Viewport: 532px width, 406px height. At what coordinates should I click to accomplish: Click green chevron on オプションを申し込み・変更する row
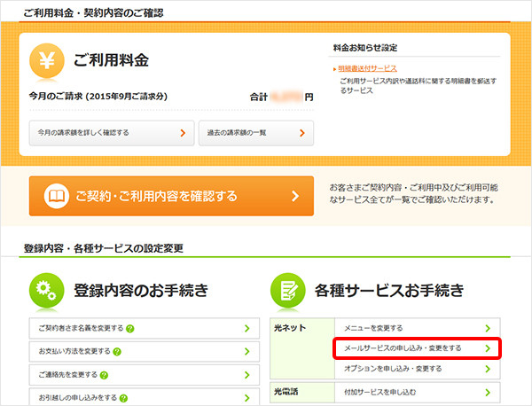tap(488, 369)
